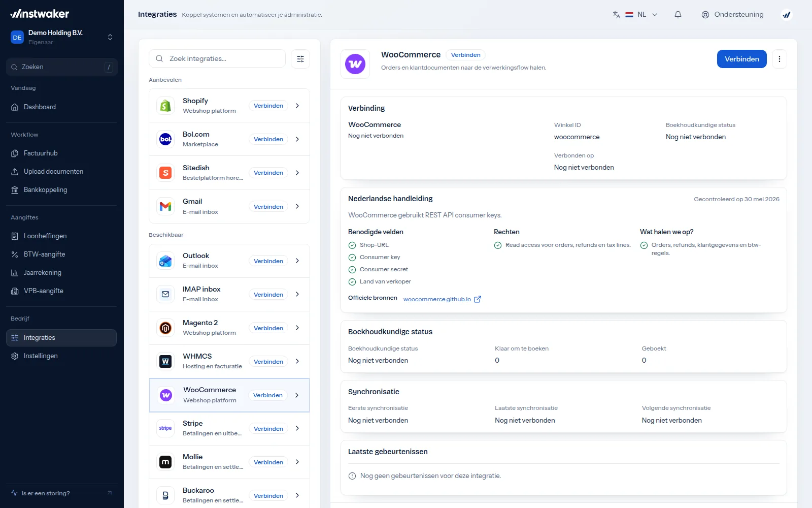Open the NL language dropdown
The height and width of the screenshot is (508, 812).
point(641,15)
